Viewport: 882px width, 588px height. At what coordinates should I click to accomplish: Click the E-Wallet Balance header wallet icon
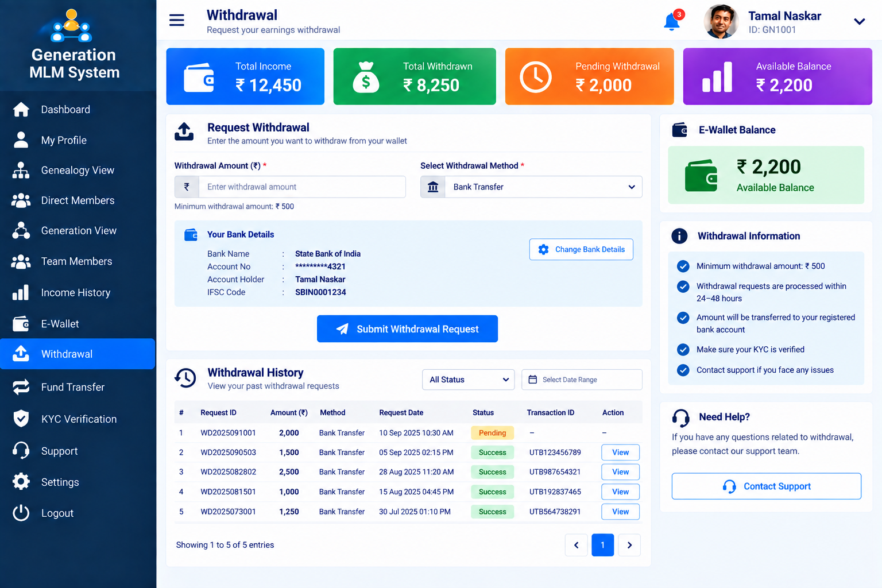680,130
